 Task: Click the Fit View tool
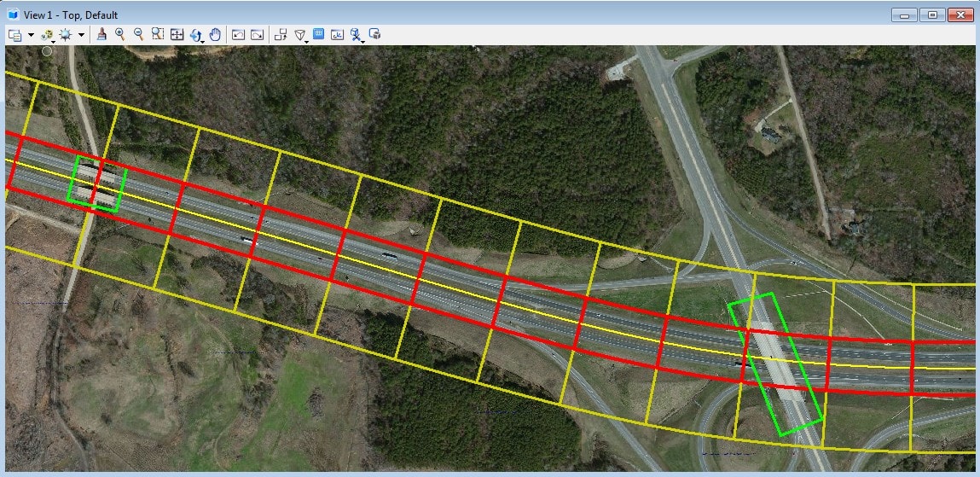(177, 35)
